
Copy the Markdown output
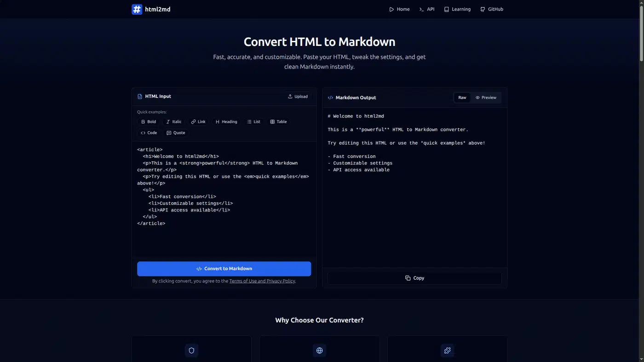[x=414, y=278]
